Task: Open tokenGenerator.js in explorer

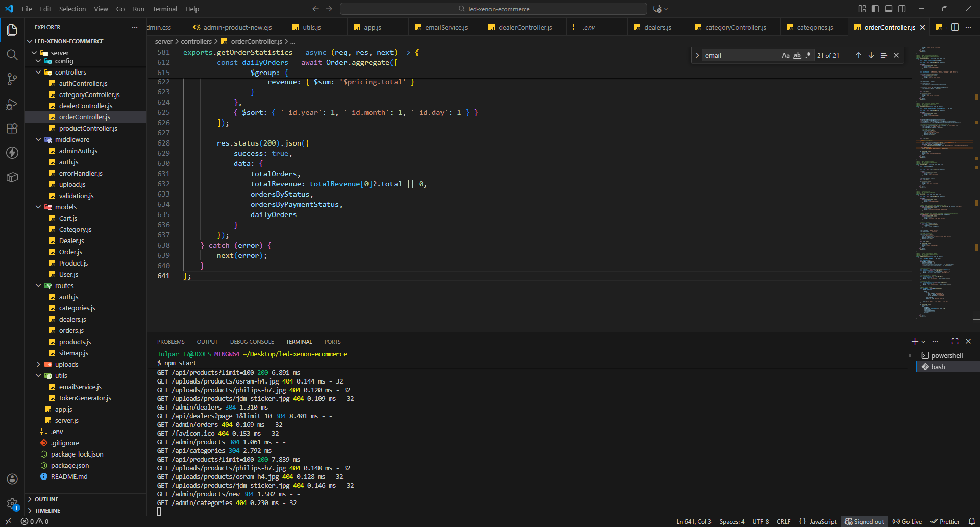Action: pyautogui.click(x=85, y=398)
